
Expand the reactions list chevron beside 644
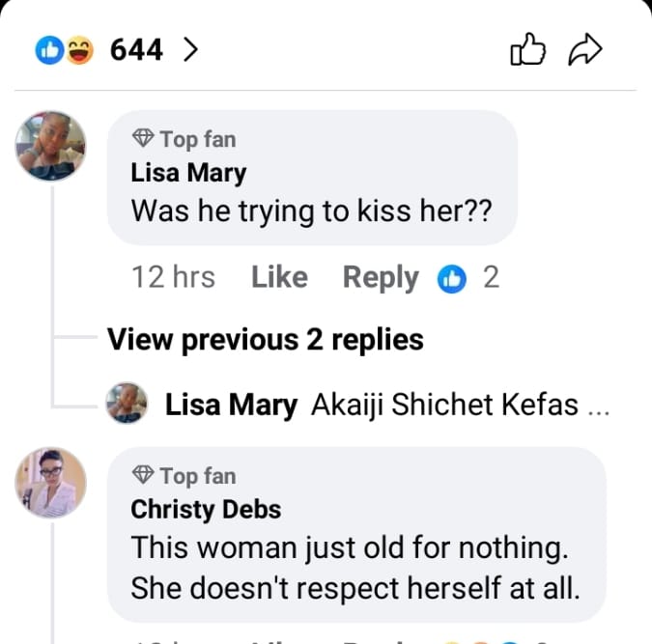click(x=190, y=50)
